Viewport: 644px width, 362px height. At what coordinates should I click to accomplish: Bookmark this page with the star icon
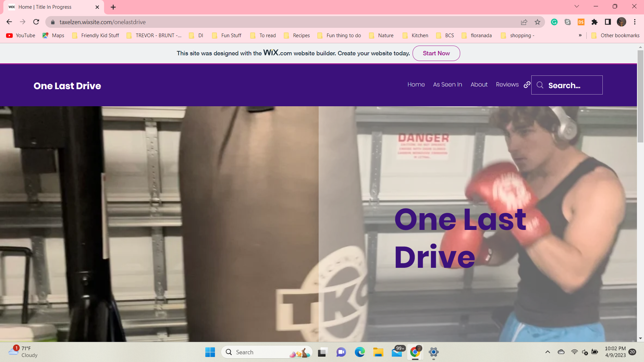click(538, 22)
